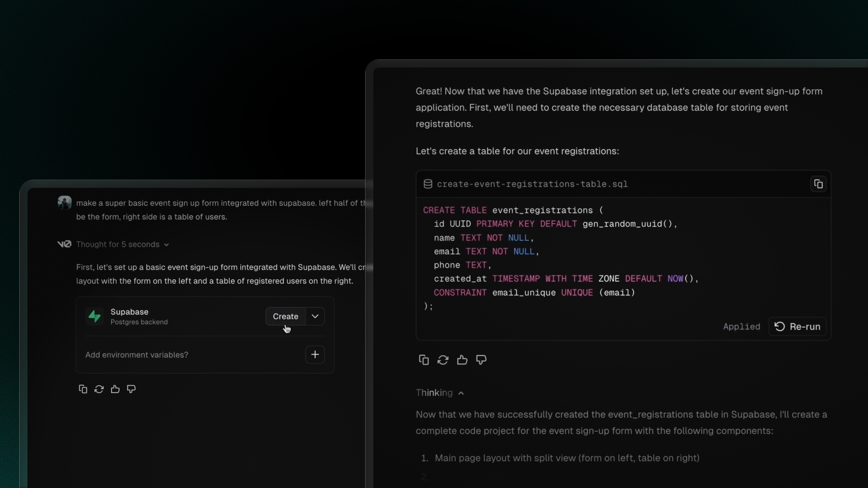Open the dropdown arrow beside Create

click(x=315, y=316)
